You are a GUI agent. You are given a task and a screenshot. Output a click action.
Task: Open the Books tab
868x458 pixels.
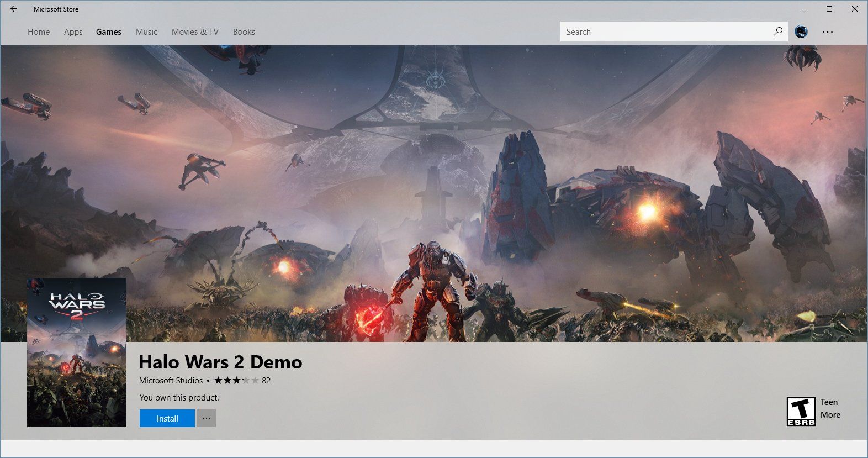pyautogui.click(x=244, y=32)
